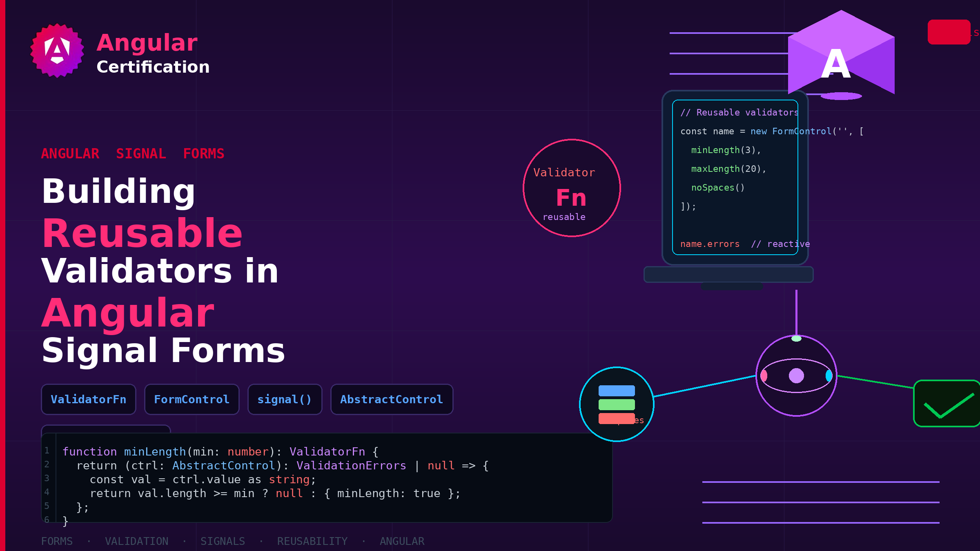Click the stacked colored bars circle icon
This screenshot has width=980, height=551.
click(617, 404)
